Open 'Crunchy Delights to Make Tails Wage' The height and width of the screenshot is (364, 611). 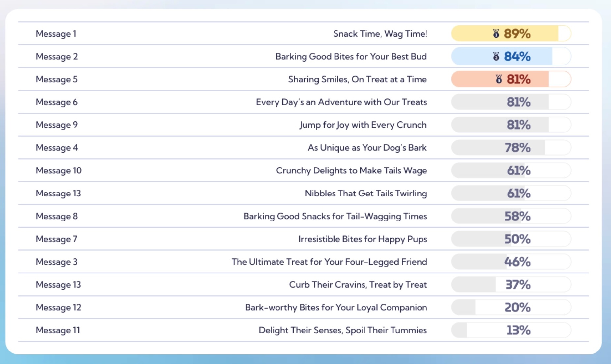pyautogui.click(x=351, y=170)
